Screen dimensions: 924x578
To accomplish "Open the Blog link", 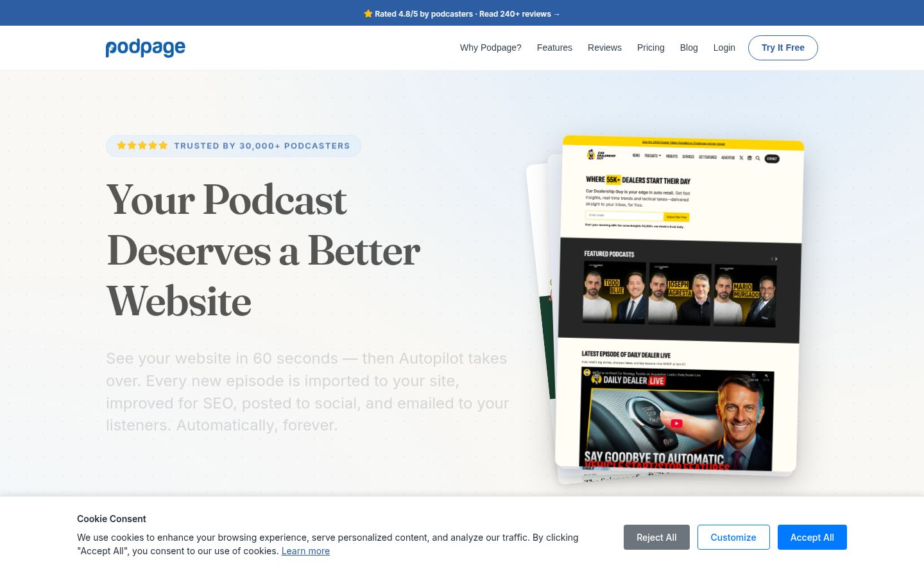I will coord(689,48).
